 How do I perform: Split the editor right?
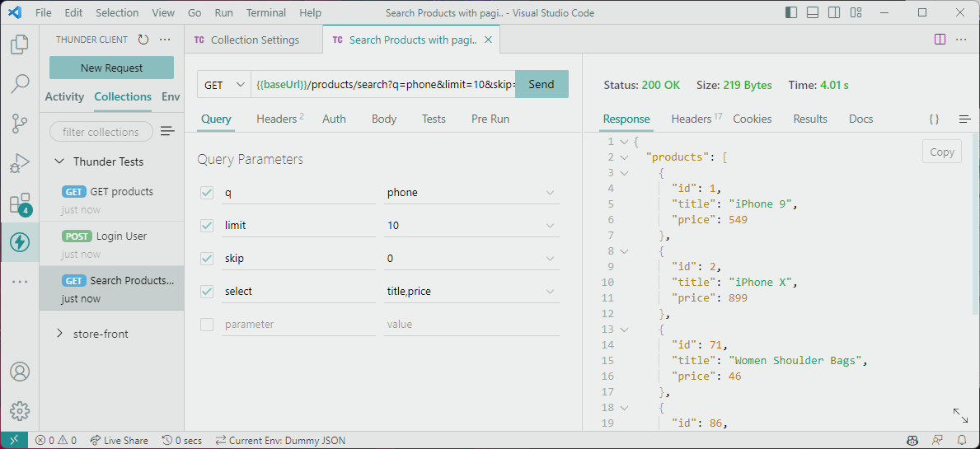940,40
